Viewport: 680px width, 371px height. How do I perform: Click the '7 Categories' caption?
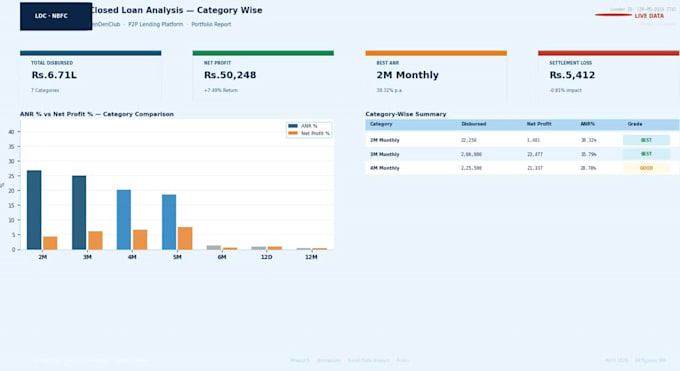point(45,90)
